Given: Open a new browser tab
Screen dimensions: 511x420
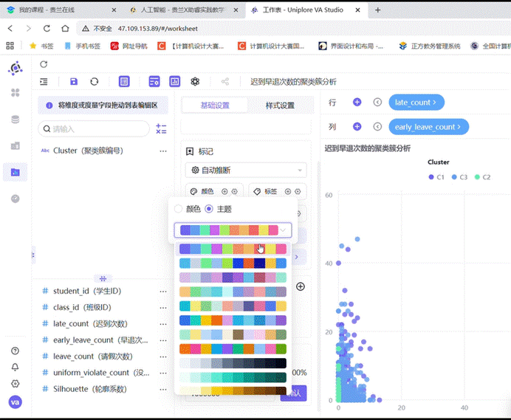Looking at the screenshot, I should [x=377, y=10].
